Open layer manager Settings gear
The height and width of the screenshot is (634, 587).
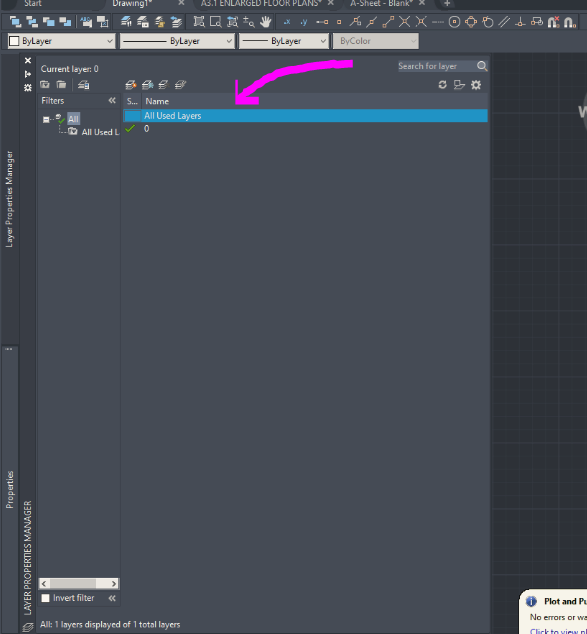[x=476, y=85]
